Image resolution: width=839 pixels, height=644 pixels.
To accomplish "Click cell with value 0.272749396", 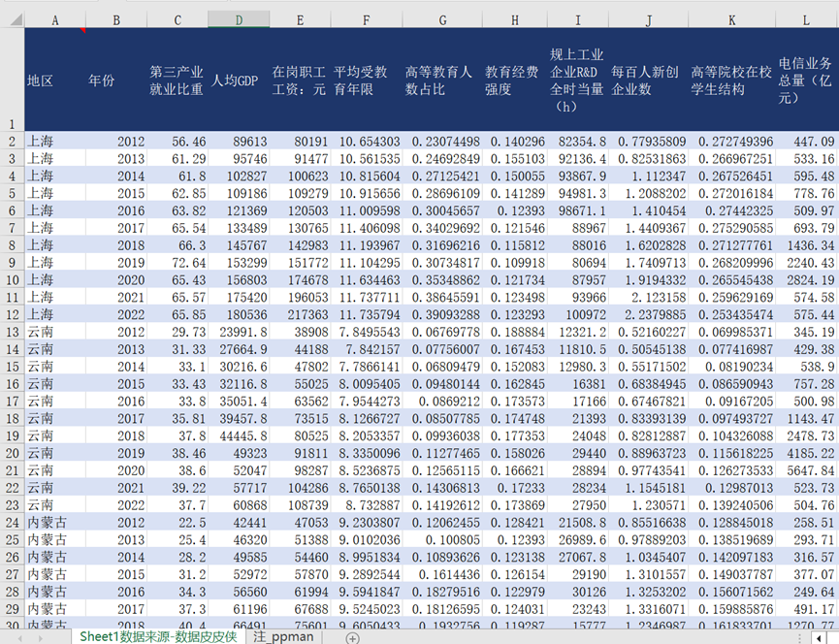I will pos(731,142).
